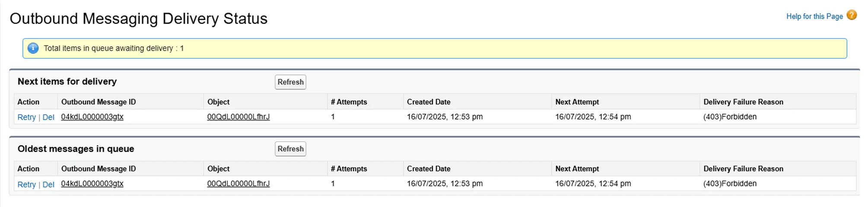Click the orange help question mark icon
Viewport: 868px width, 207px height.
click(x=852, y=15)
